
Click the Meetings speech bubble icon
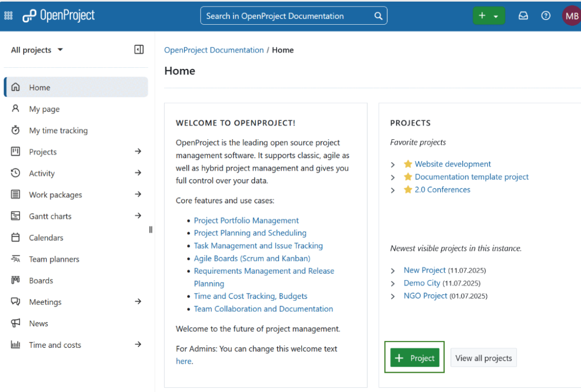tap(16, 302)
